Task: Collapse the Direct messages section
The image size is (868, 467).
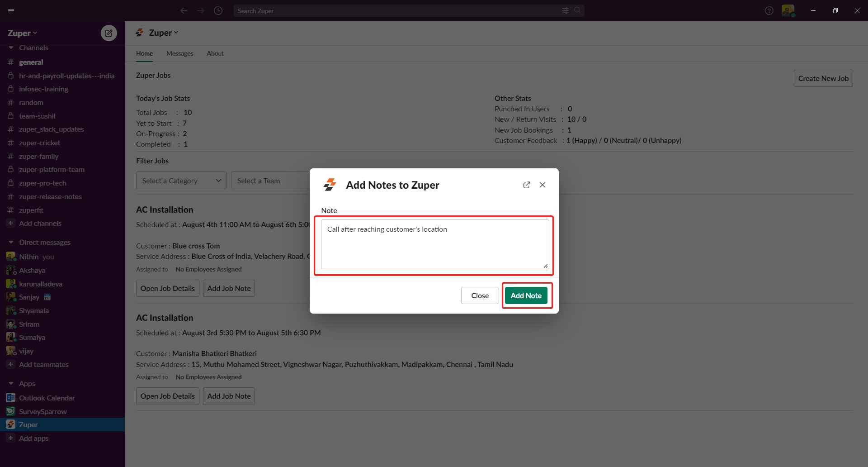Action: tap(11, 243)
